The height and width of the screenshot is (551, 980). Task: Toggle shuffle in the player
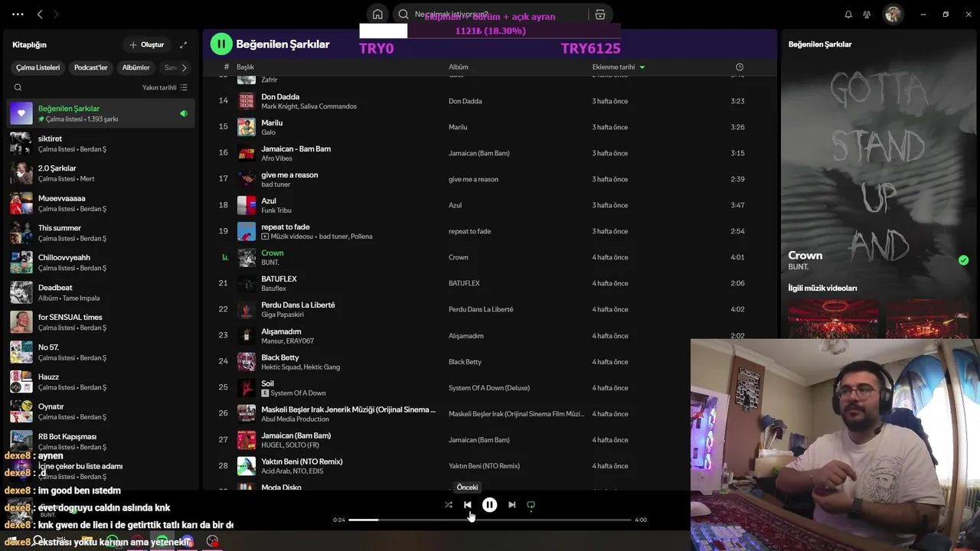(449, 504)
